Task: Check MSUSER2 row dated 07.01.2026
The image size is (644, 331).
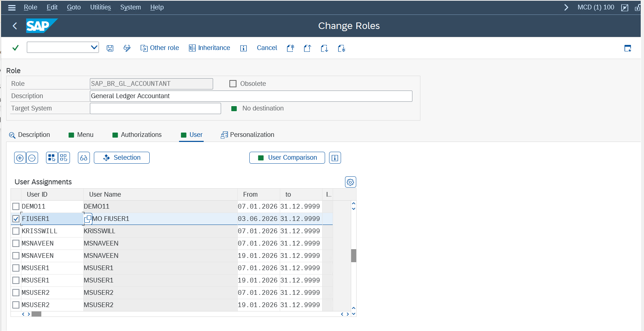Action: click(x=16, y=293)
